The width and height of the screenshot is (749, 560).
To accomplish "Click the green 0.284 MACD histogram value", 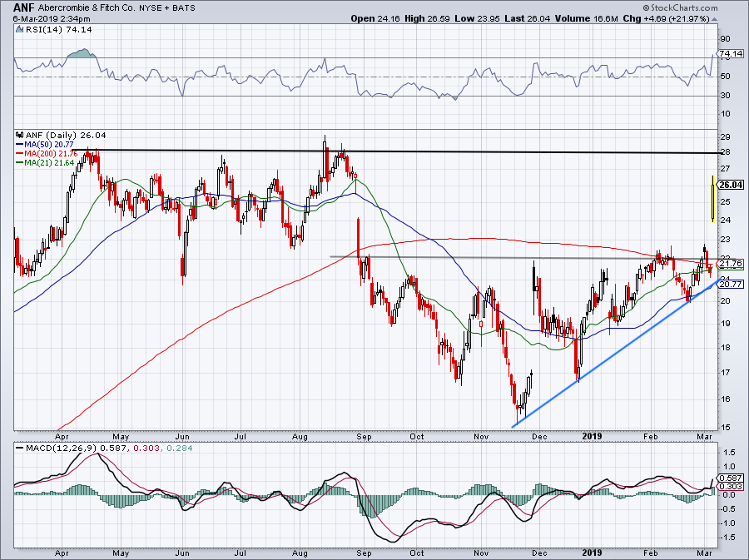I will coord(179,448).
